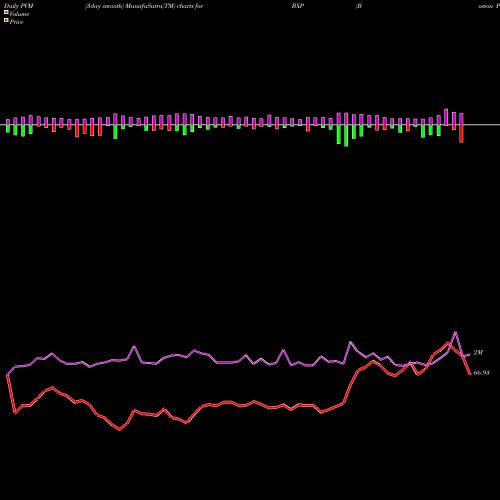This screenshot has height=500, width=500.
Task: Click the 2M volume end label
Action: click(x=478, y=353)
